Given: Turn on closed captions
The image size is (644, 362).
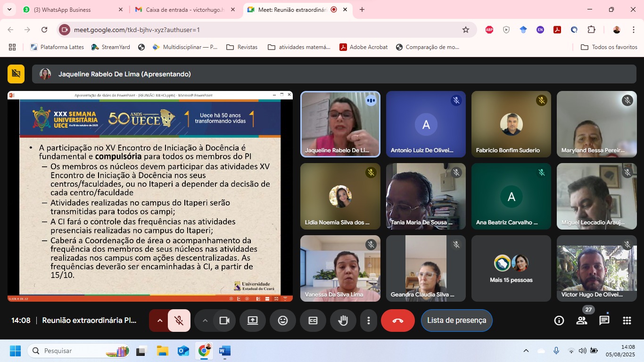Looking at the screenshot, I should pos(313,321).
